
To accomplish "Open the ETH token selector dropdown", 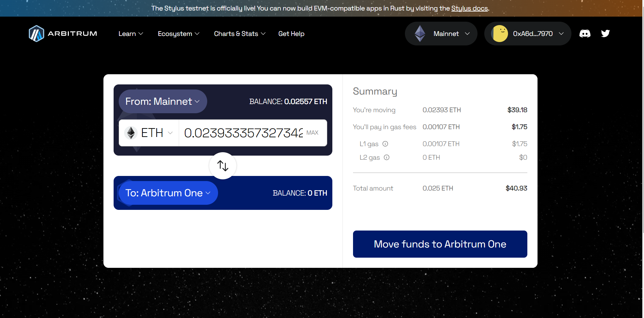I will 149,133.
